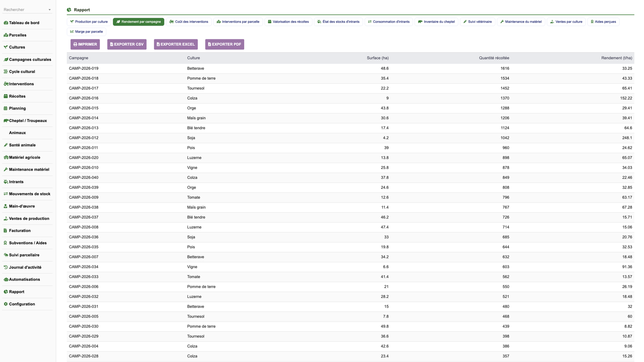The width and height of the screenshot is (644, 362).
Task: Click the printer icon on Imprimer
Action: click(75, 44)
